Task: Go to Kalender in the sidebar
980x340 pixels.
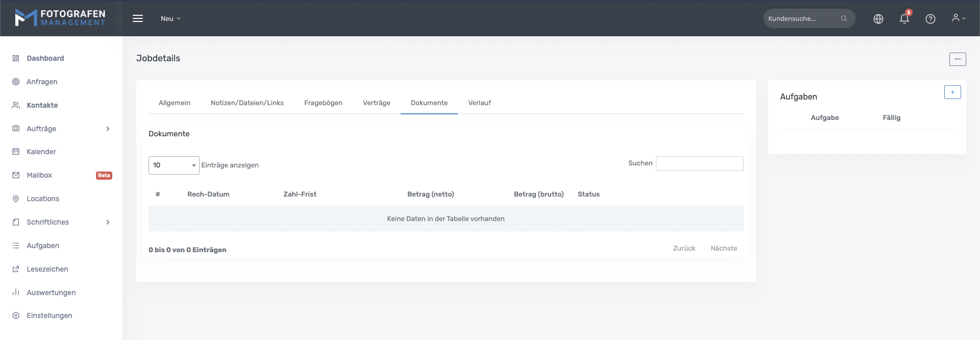Action: pyautogui.click(x=41, y=152)
